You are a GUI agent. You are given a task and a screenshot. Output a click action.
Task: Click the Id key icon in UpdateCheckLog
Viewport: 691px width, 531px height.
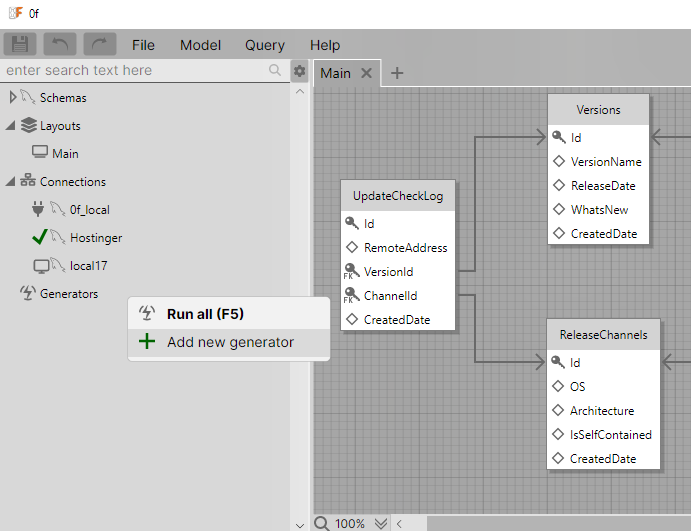(352, 223)
